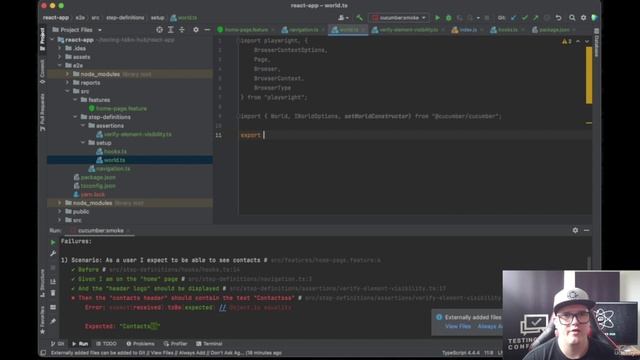Switch to package.json editor tab
Viewport: 640px width, 360px height.
pos(553,30)
